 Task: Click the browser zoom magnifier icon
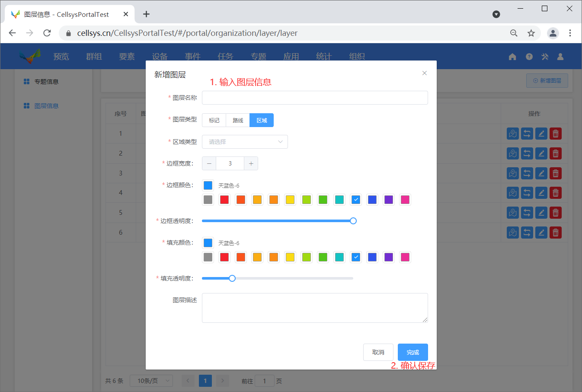click(x=514, y=33)
